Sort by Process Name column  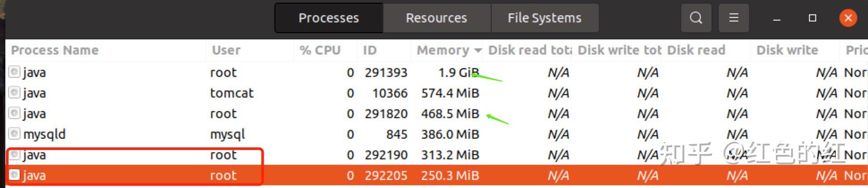pos(55,50)
